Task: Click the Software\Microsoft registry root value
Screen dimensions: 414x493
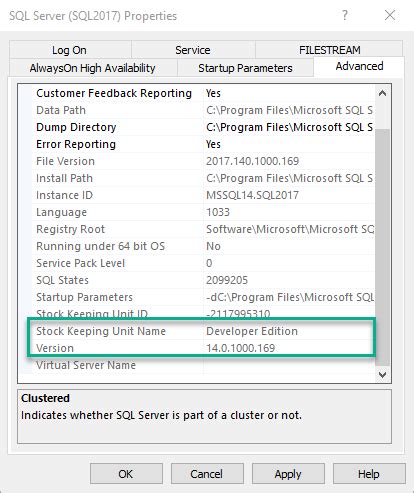Action: point(289,229)
